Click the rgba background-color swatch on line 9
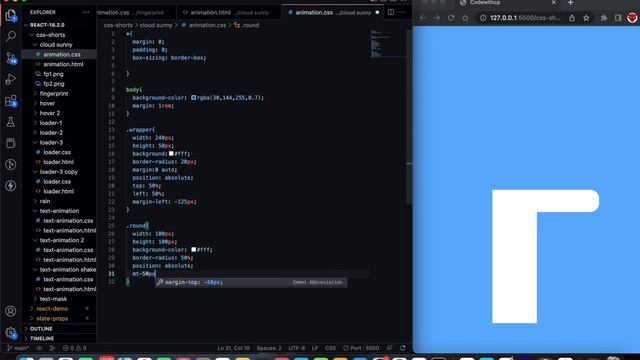This screenshot has width=640, height=360. [x=193, y=98]
